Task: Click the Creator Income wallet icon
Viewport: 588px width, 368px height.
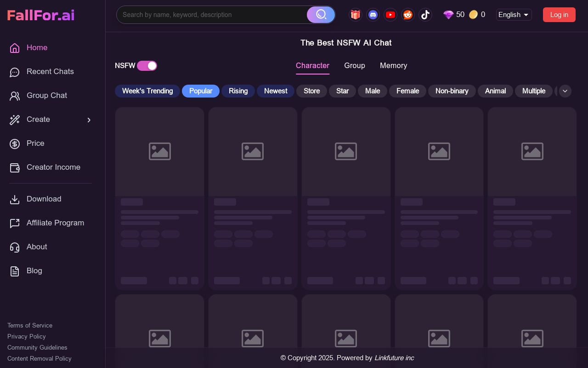Action: [15, 168]
